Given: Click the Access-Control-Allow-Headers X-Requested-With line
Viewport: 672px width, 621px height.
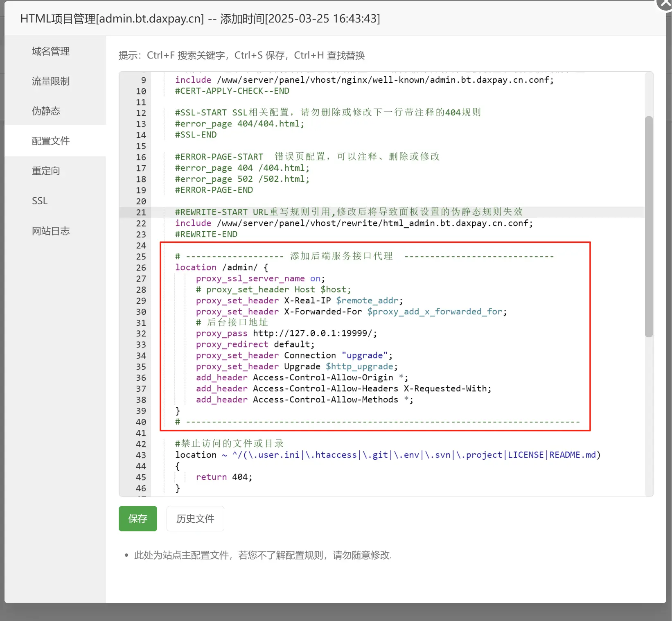Looking at the screenshot, I should pyautogui.click(x=343, y=388).
